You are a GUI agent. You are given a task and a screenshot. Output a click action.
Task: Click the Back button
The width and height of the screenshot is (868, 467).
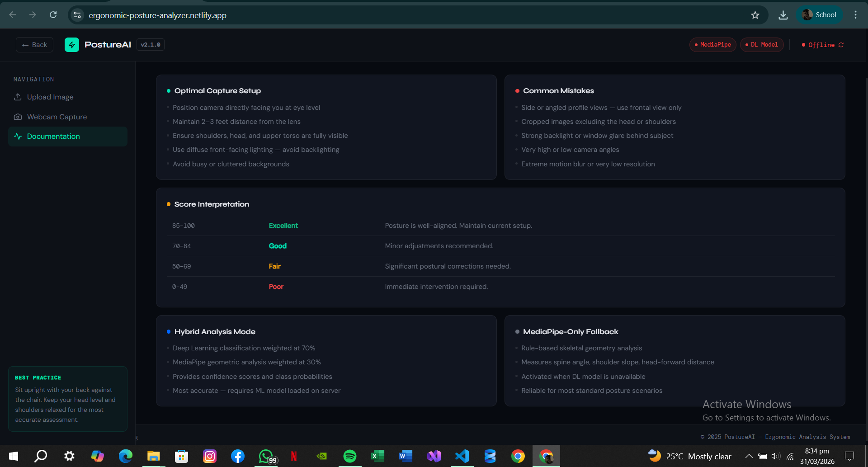tap(35, 45)
